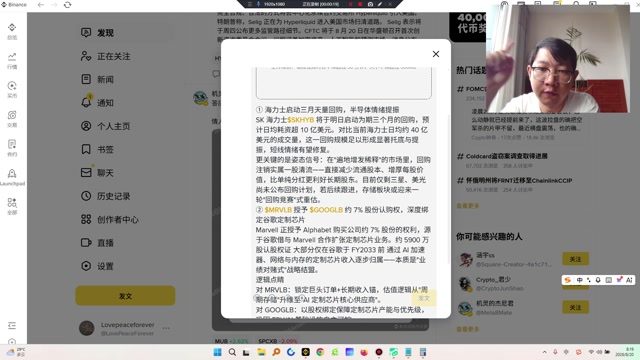Click the weather widget on taskbar
640x360 pixels.
tap(16, 352)
